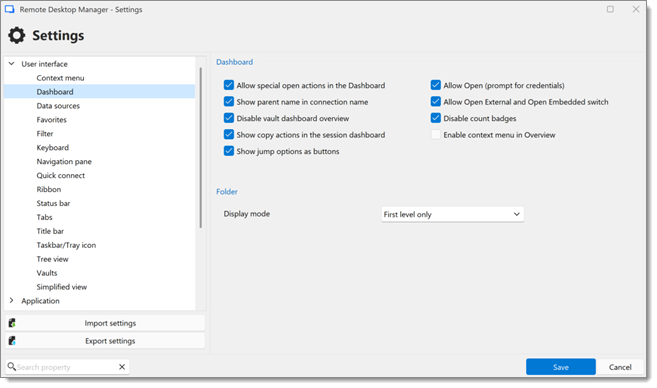Maximize the Settings window
657x388 pixels.
(610, 9)
